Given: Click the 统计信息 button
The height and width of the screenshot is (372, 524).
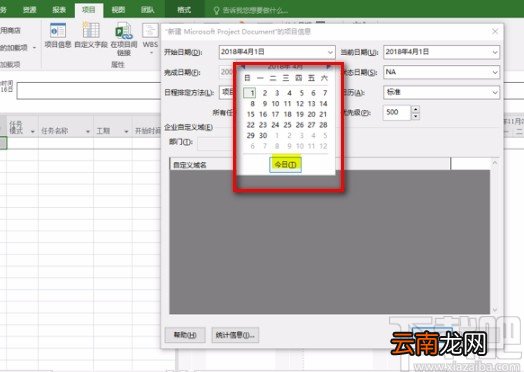Looking at the screenshot, I should click(x=235, y=335).
